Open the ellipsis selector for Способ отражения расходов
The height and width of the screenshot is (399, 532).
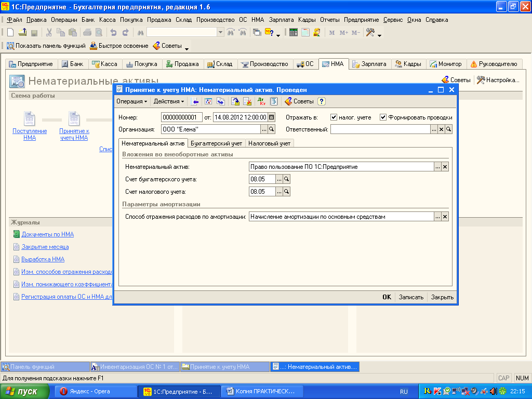click(437, 217)
